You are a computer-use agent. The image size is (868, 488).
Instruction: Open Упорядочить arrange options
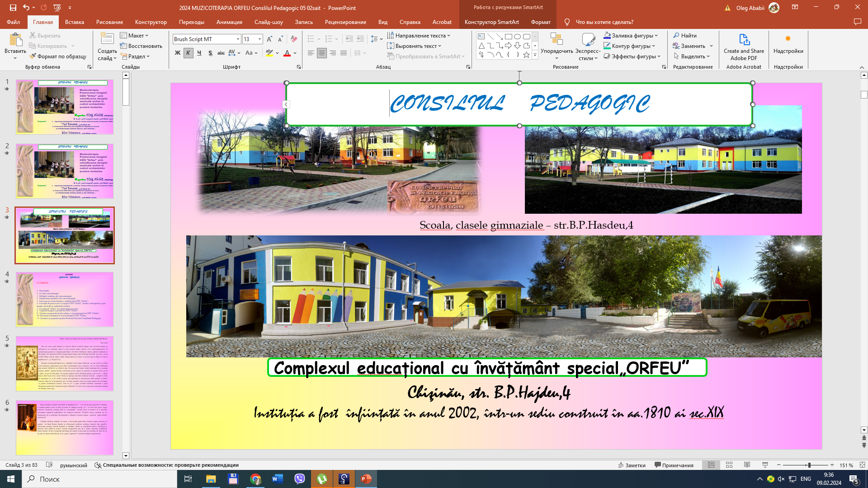557,47
